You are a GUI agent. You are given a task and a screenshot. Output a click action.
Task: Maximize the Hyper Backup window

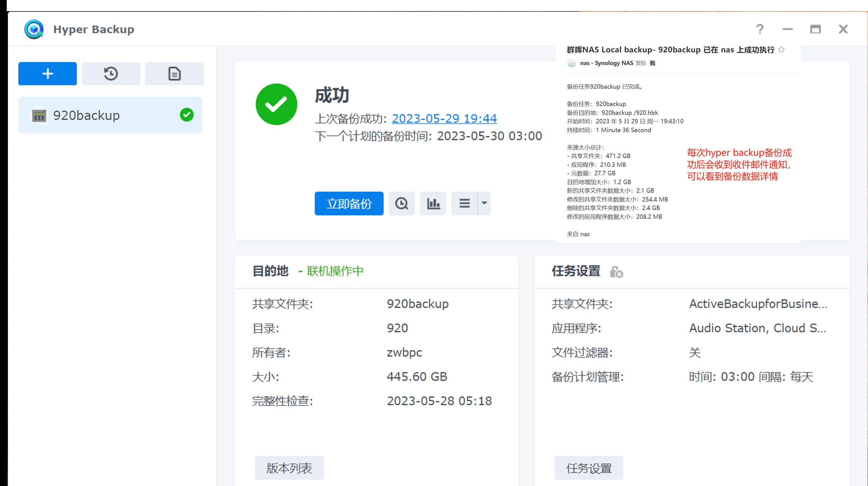click(x=815, y=29)
